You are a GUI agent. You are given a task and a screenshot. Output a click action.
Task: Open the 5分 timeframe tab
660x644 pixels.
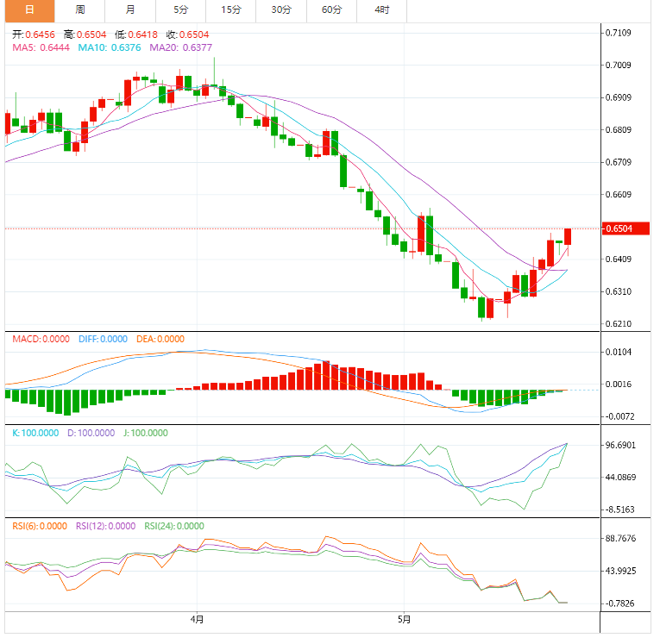[x=180, y=10]
